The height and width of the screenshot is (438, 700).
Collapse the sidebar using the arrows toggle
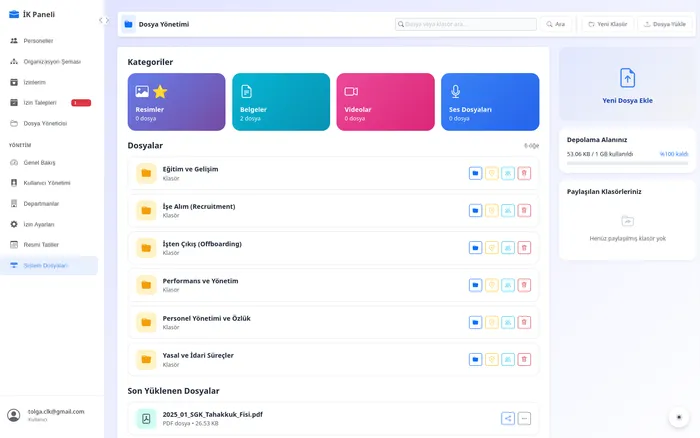coord(104,20)
